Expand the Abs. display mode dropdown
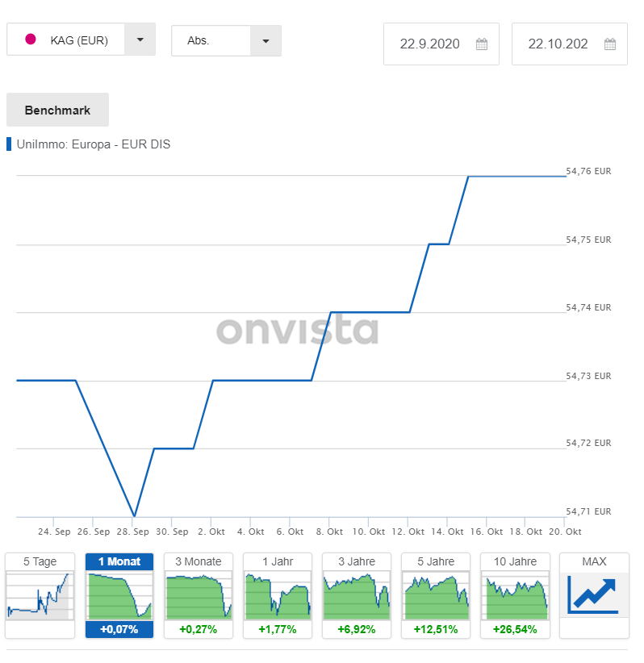Image resolution: width=644 pixels, height=663 pixels. coord(266,40)
